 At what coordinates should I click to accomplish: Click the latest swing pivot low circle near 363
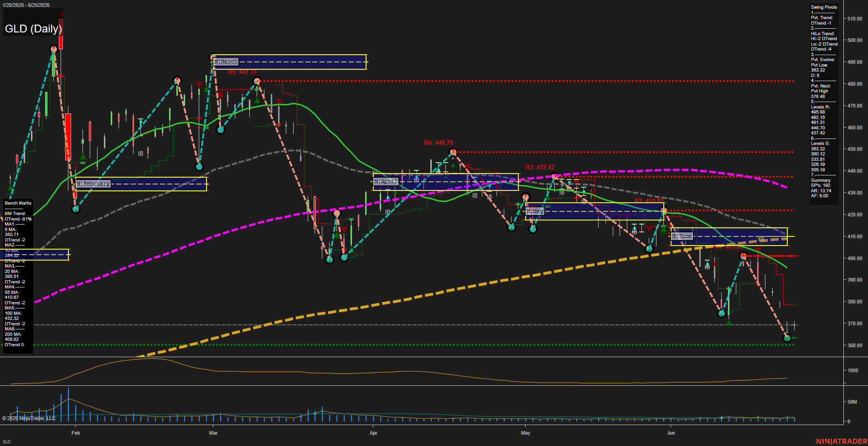(787, 338)
